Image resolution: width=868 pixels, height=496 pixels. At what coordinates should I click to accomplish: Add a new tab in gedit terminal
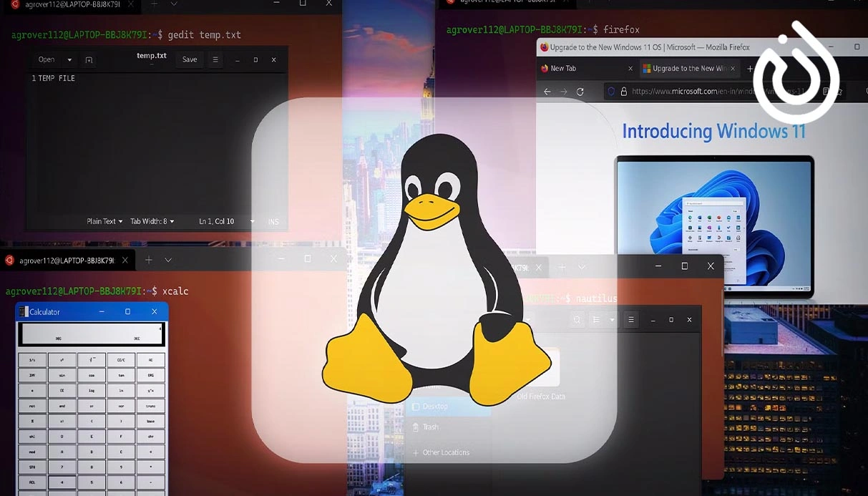pos(154,4)
